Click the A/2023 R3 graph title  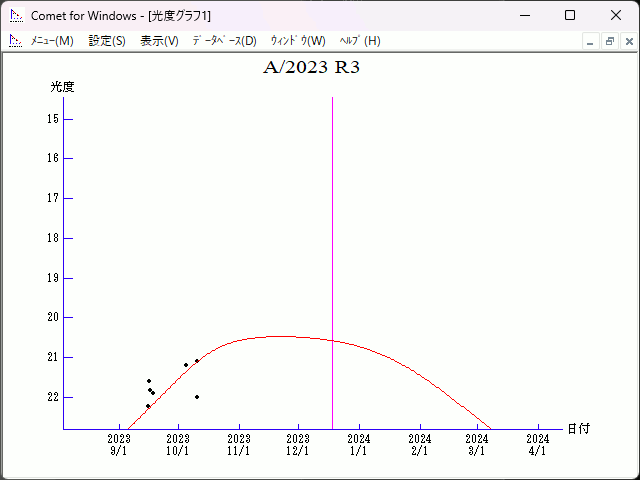(x=311, y=68)
